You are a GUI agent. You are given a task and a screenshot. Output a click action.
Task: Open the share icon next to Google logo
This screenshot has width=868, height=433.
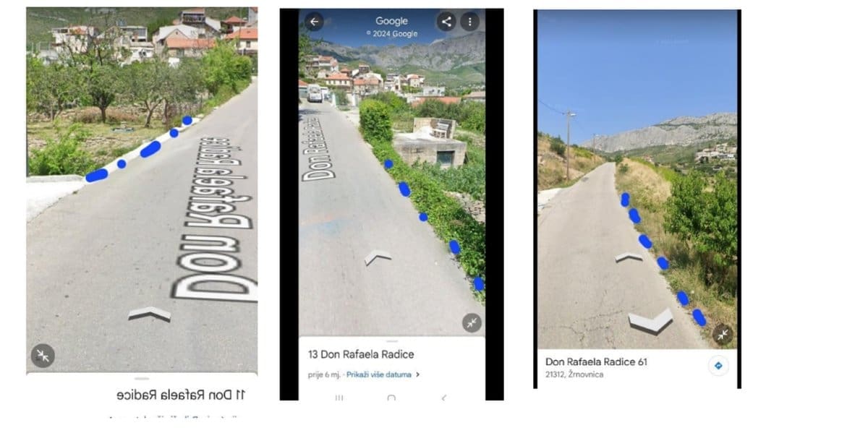(446, 22)
